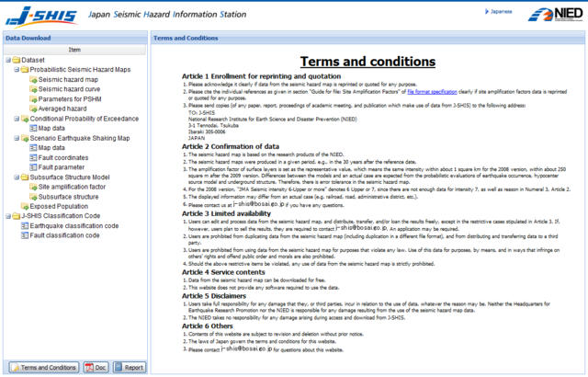Viewport: 588px width, 377px height.
Task: Switch language via Japanese link
Action: point(501,12)
